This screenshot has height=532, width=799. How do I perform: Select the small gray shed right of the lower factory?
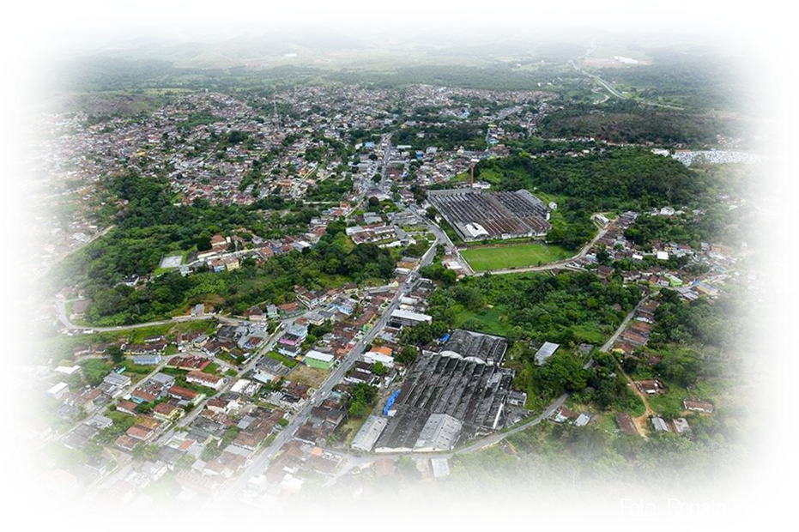pos(546,352)
